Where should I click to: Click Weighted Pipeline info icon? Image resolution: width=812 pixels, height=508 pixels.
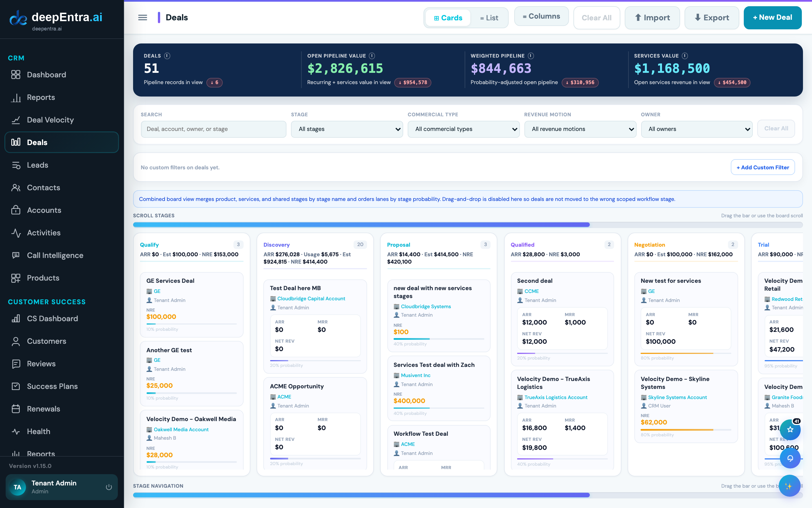click(x=531, y=56)
